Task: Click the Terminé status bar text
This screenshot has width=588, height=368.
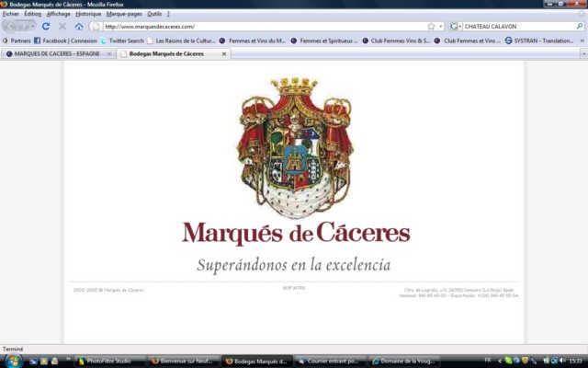Action: pyautogui.click(x=13, y=349)
